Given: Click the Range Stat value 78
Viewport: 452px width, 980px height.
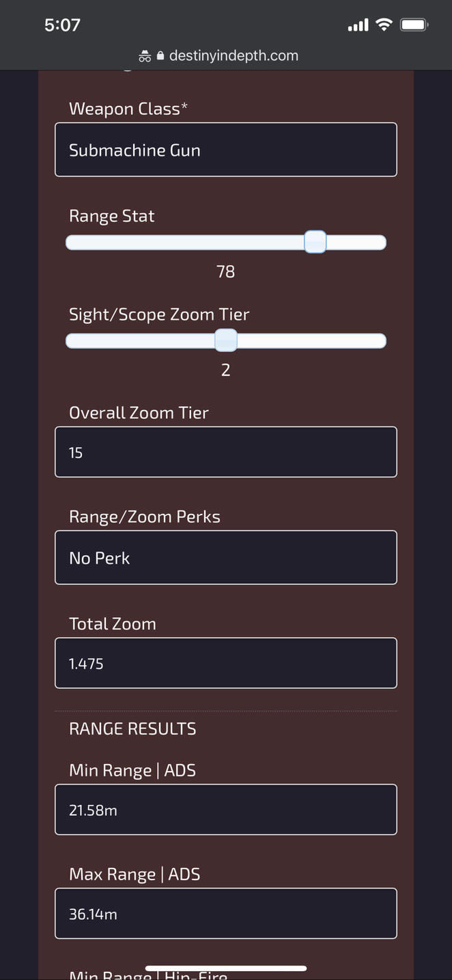Looking at the screenshot, I should 225,272.
